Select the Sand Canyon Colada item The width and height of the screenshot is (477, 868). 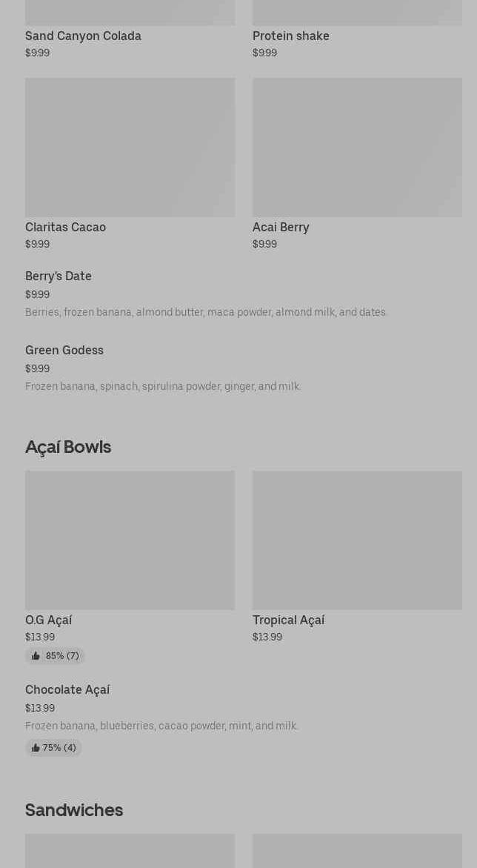point(83,36)
